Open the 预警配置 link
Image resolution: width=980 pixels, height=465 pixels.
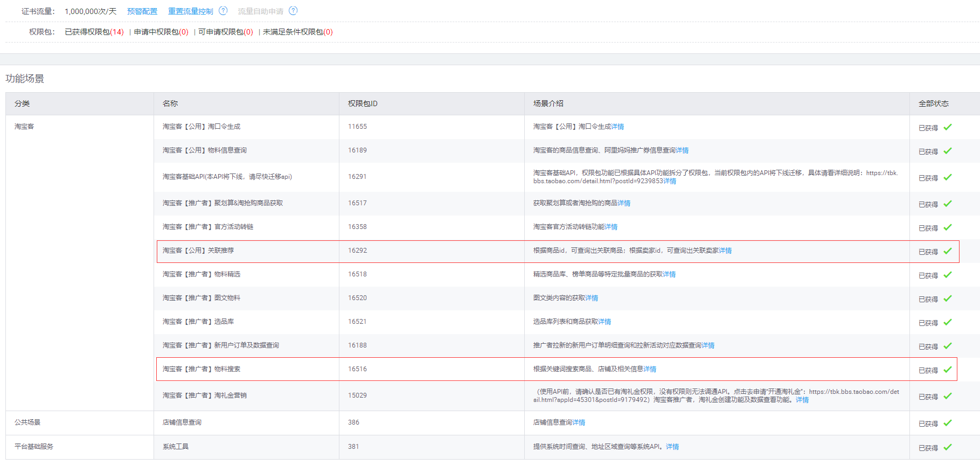(142, 11)
